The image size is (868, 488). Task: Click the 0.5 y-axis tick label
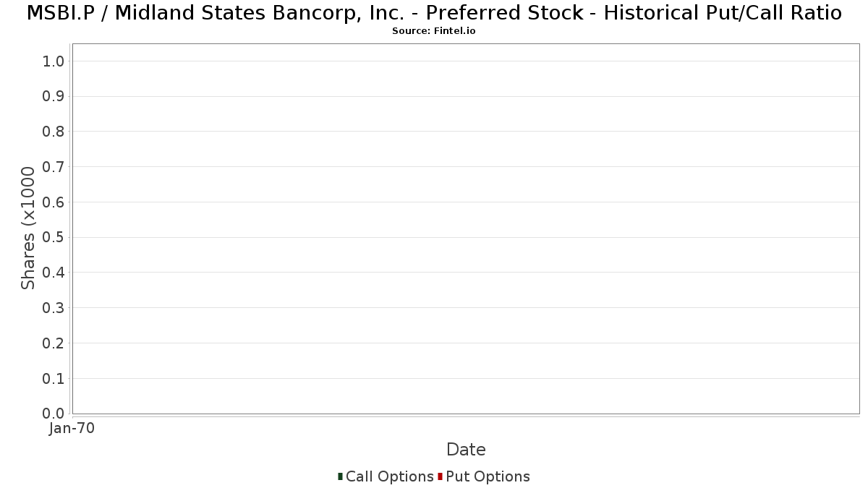54,237
